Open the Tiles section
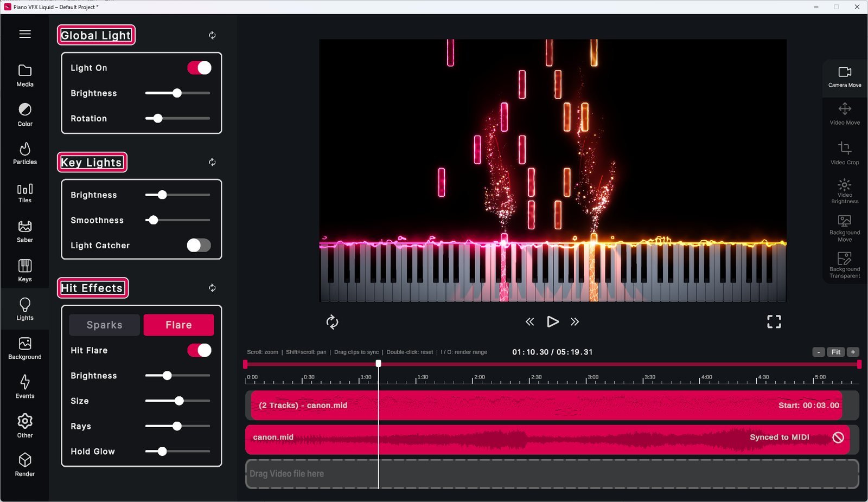Screen dimensions: 868x502 click(25, 193)
